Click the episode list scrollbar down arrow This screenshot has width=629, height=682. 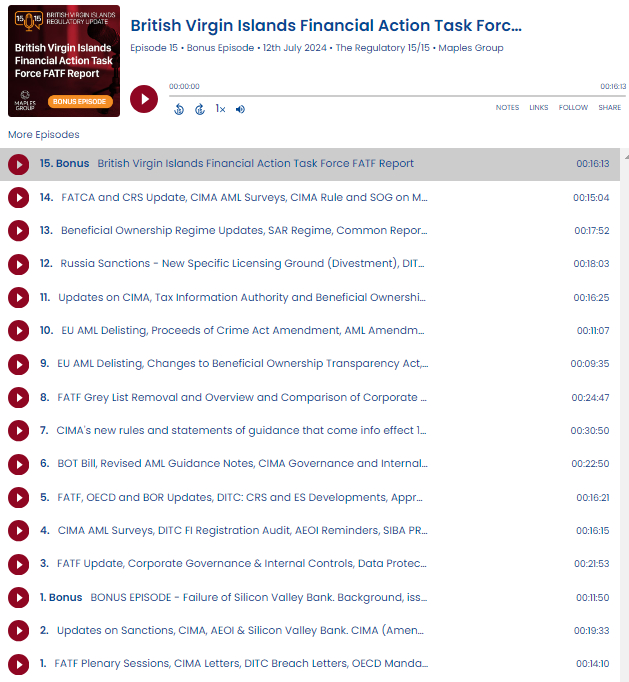tap(624, 675)
